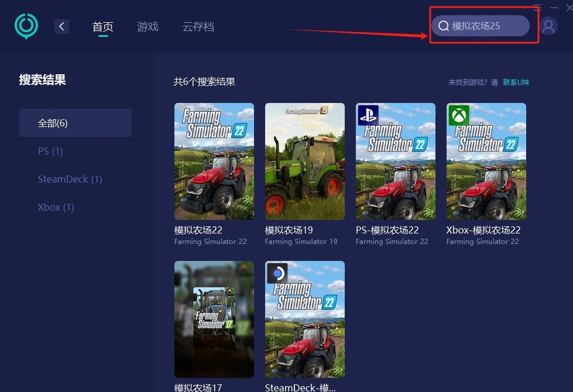Open the 模拟农场17 game cover
Screen dimensions: 573x392
pos(214,319)
